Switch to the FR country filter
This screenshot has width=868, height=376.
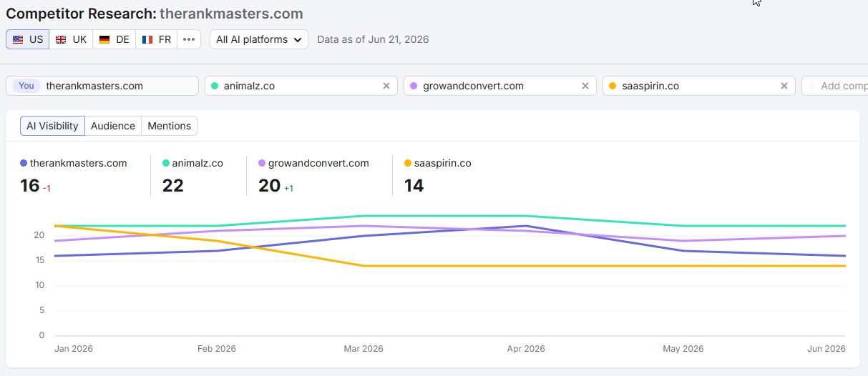click(x=157, y=39)
